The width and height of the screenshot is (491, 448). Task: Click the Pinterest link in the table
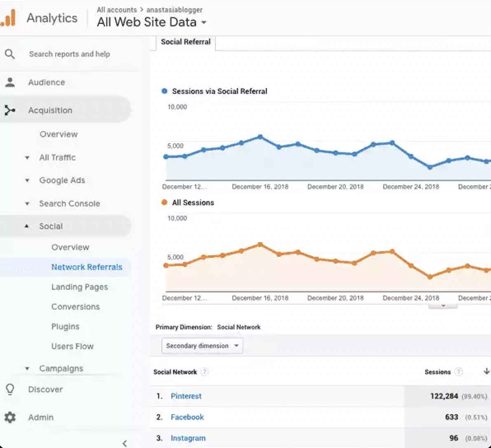pos(186,396)
